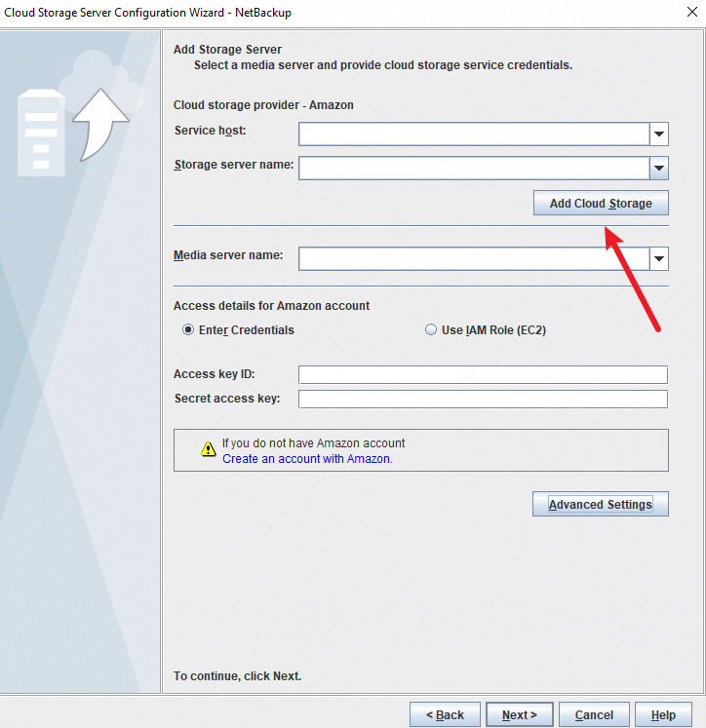Viewport: 706px width, 728px height.
Task: Click the Media server name text field
Action: (474, 258)
